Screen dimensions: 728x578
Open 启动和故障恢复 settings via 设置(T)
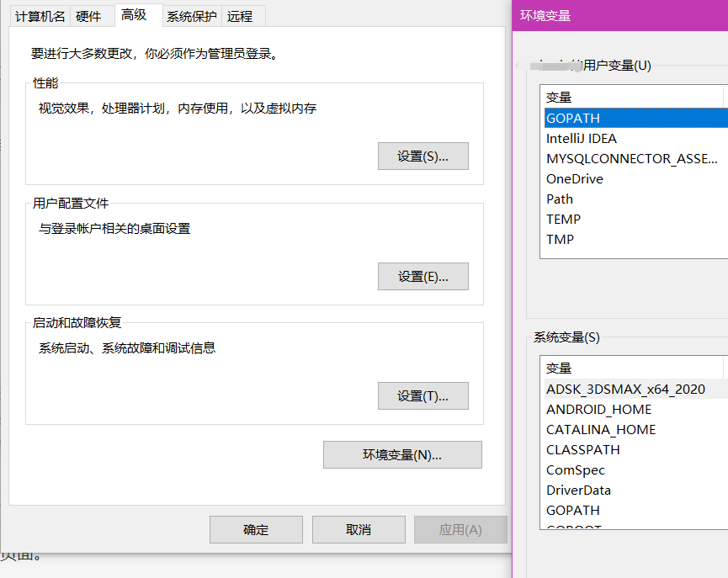[423, 395]
